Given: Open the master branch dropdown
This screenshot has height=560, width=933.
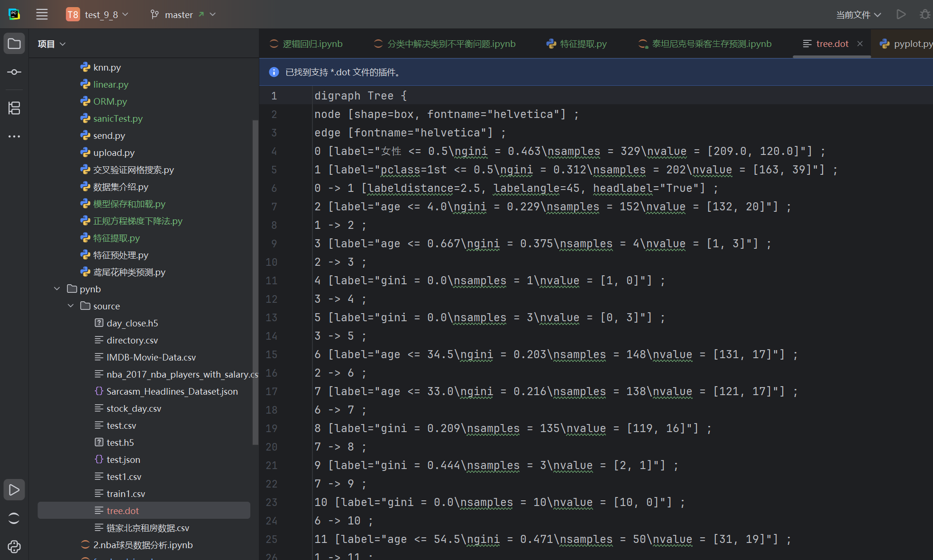Looking at the screenshot, I should point(183,14).
